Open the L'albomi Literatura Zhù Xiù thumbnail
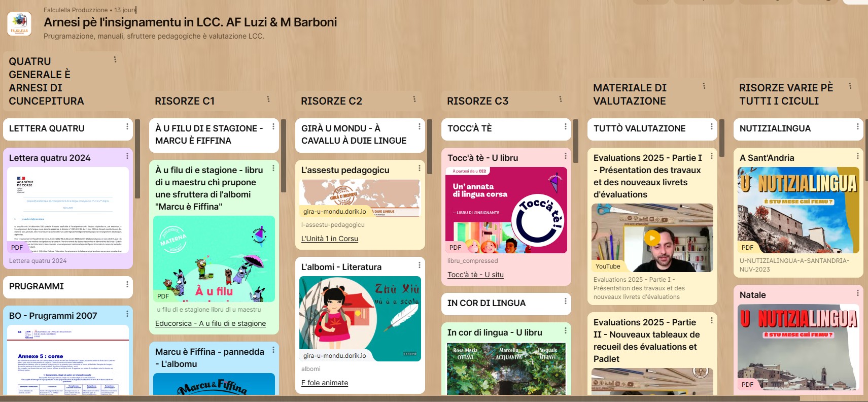 coord(360,319)
